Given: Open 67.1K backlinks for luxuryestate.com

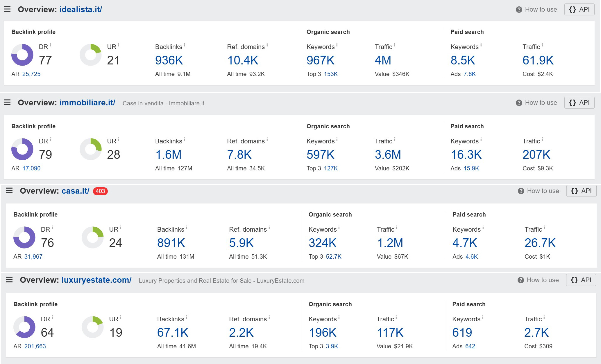Looking at the screenshot, I should [173, 333].
